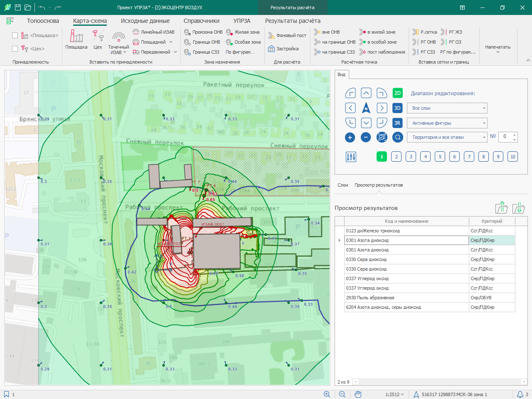Screen dimensions: 532x399
Task: Select the 0337 Углерод оксид Смр/ПДКмр row
Action: 429,278
